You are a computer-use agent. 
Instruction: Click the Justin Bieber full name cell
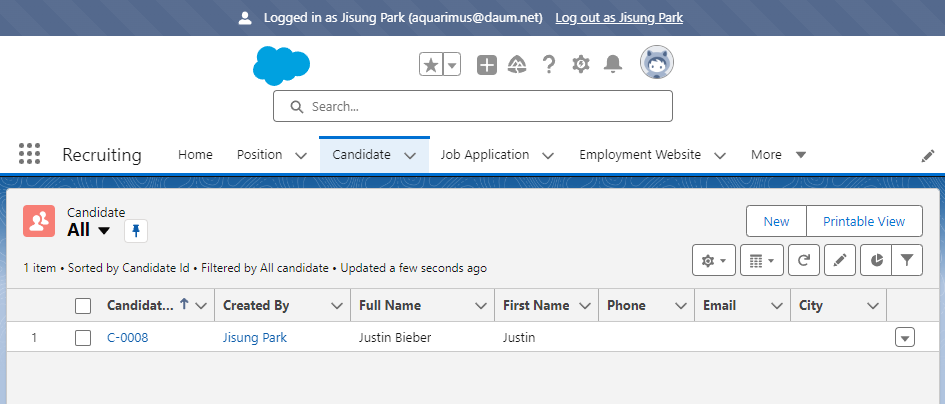[x=395, y=338]
